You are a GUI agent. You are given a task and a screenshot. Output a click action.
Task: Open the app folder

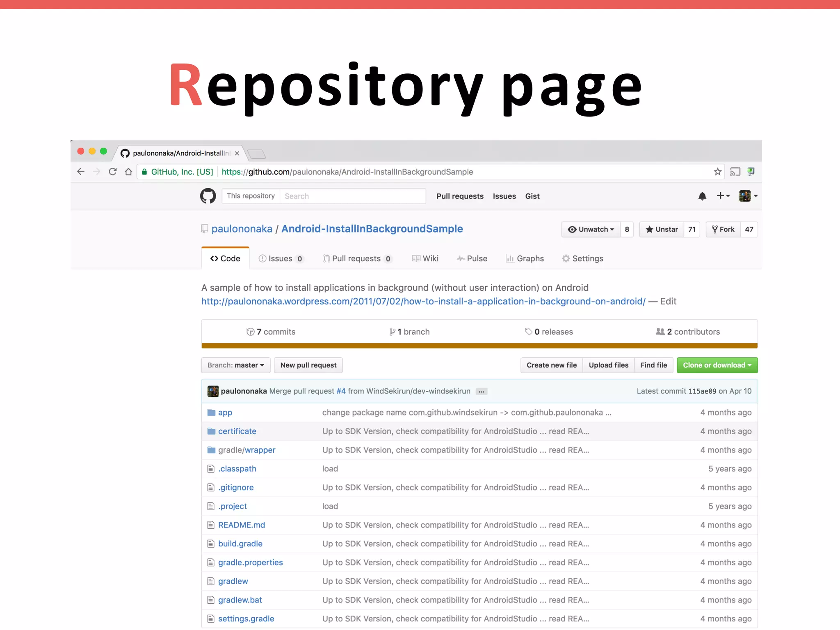point(225,413)
